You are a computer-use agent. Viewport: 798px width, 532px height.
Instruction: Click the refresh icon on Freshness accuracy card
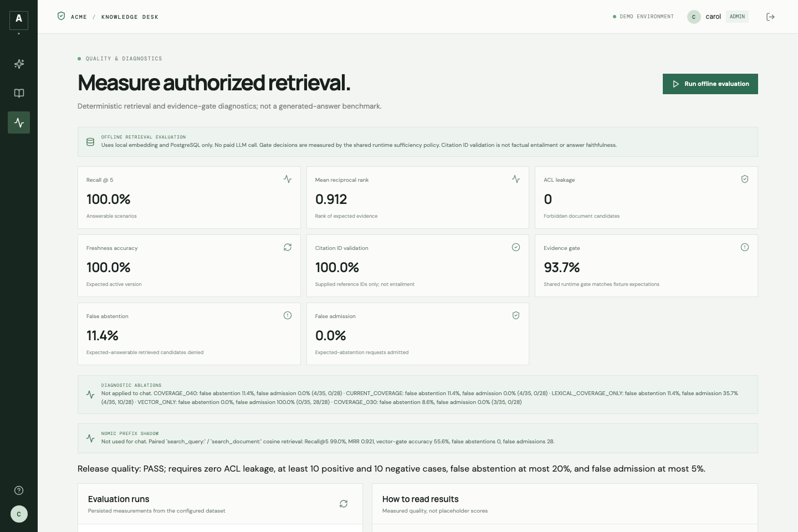[x=288, y=247]
